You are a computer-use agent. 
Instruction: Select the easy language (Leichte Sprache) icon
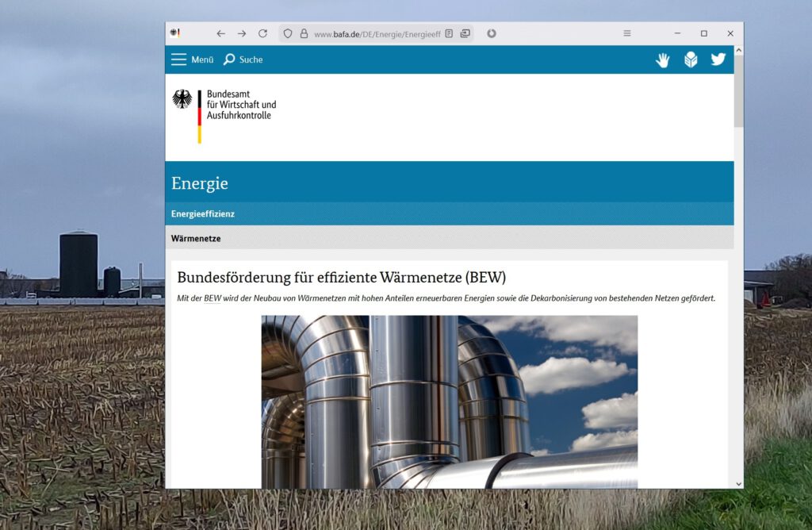point(691,59)
